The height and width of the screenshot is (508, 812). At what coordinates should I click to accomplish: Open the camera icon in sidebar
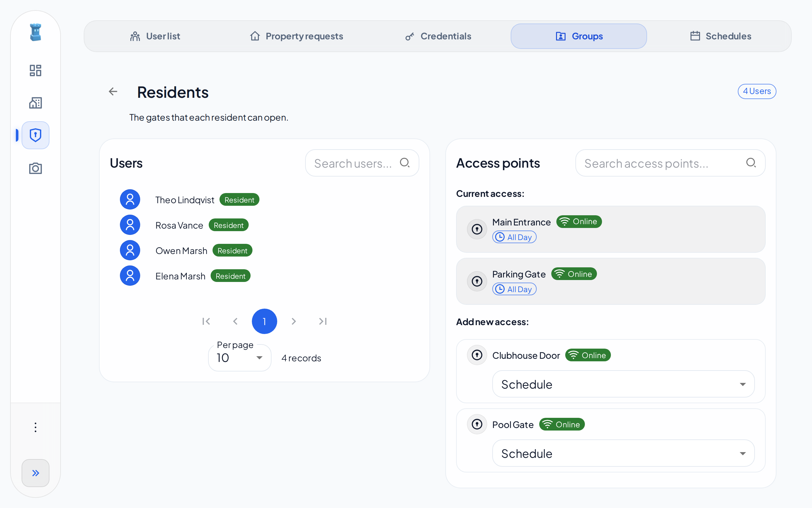[x=35, y=168]
